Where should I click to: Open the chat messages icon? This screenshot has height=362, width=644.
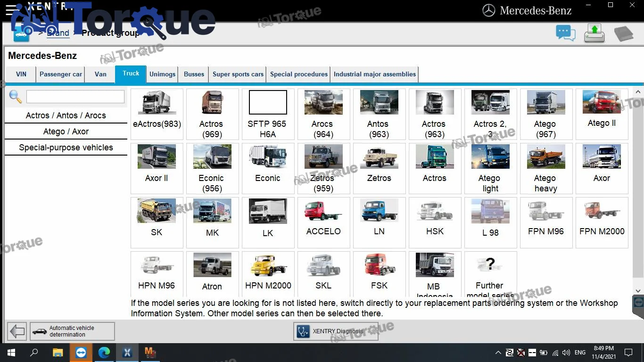click(566, 33)
